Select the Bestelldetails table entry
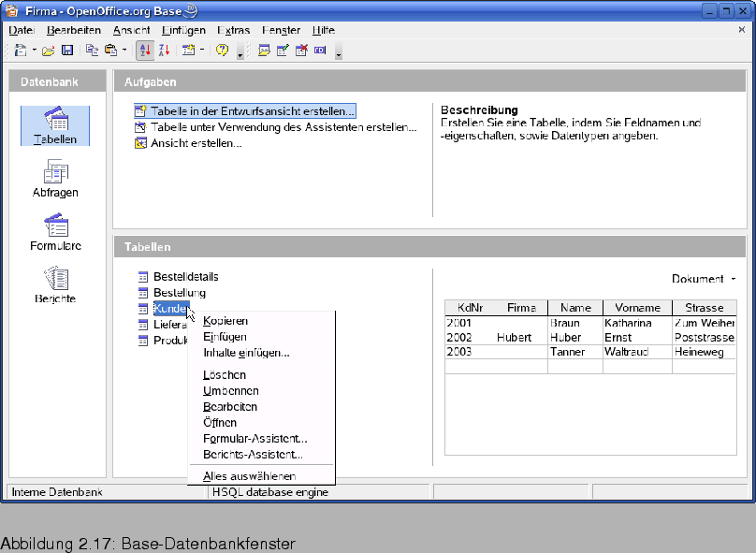Screen dimensions: 756x553 tap(189, 277)
